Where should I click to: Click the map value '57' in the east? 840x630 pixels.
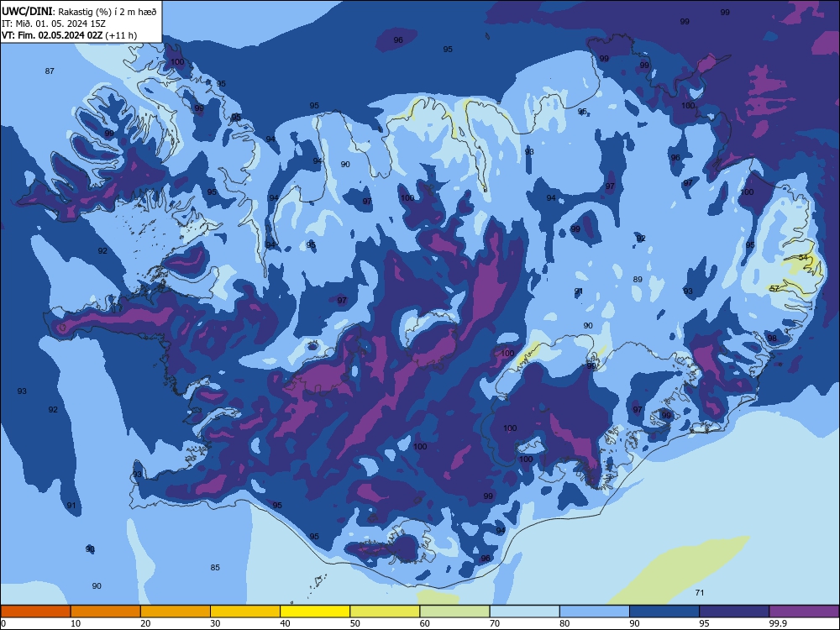point(774,288)
